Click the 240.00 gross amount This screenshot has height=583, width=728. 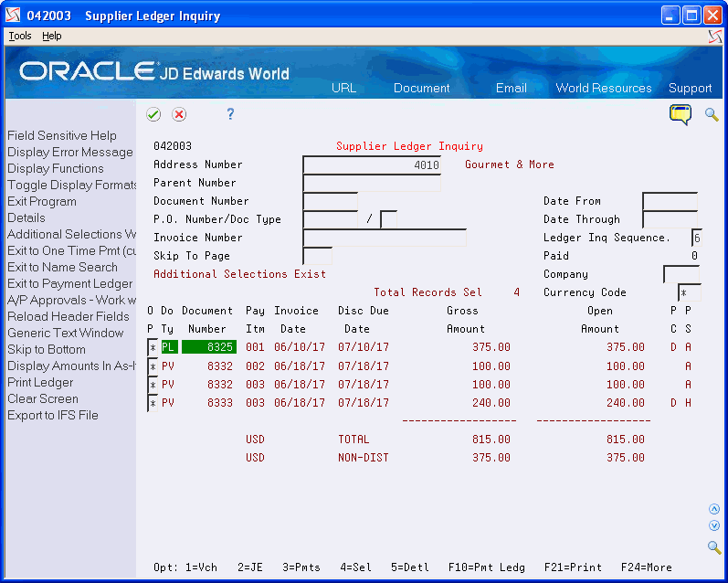[491, 403]
